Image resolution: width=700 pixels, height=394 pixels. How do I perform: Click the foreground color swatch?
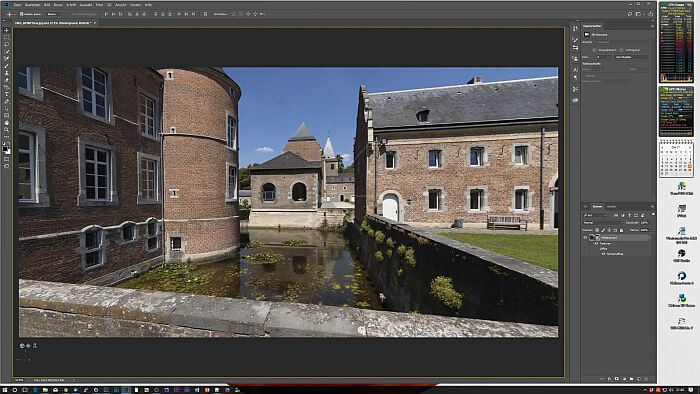[5, 149]
